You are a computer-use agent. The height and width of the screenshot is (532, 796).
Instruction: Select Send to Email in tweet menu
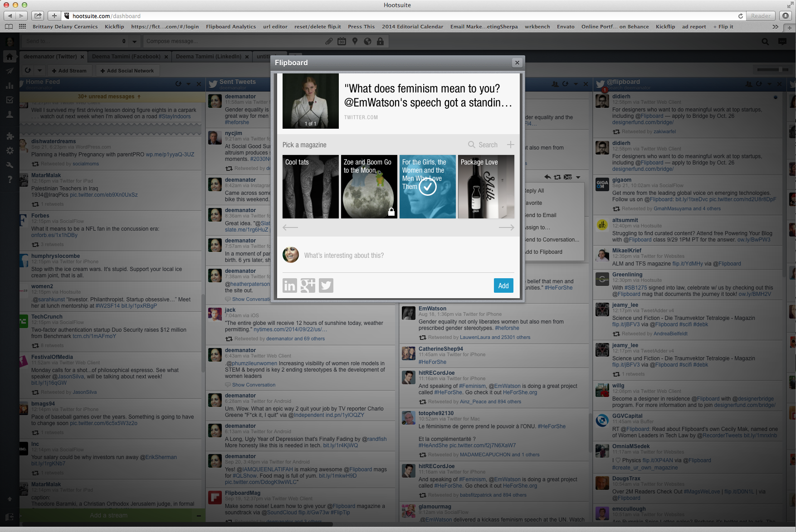(x=540, y=215)
